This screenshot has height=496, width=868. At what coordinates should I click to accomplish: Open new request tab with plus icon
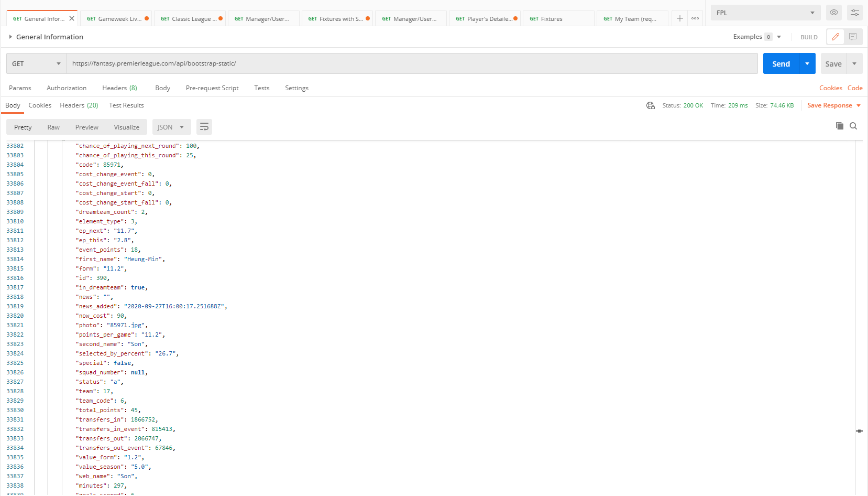coord(679,18)
